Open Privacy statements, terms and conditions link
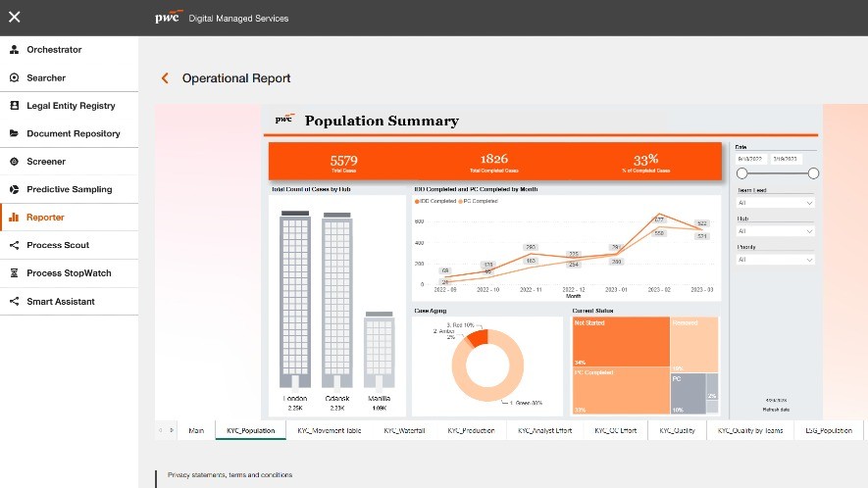Screen dimensions: 868x488 click(x=230, y=474)
